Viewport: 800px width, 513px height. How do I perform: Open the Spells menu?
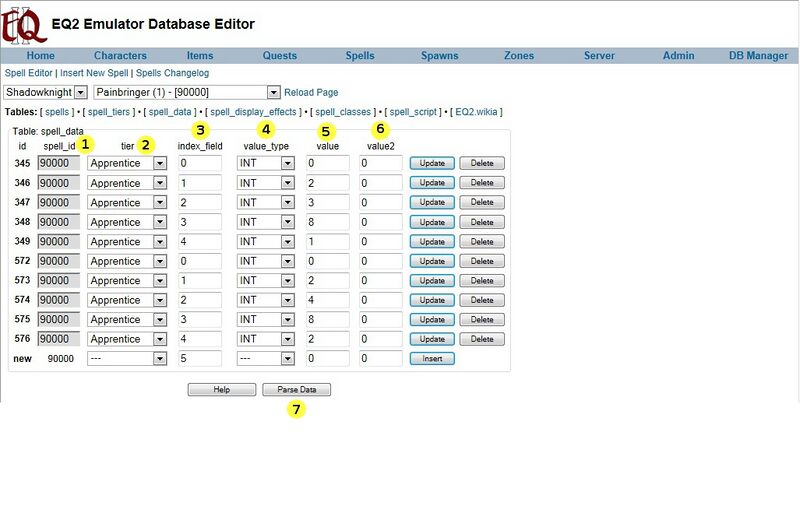[360, 56]
